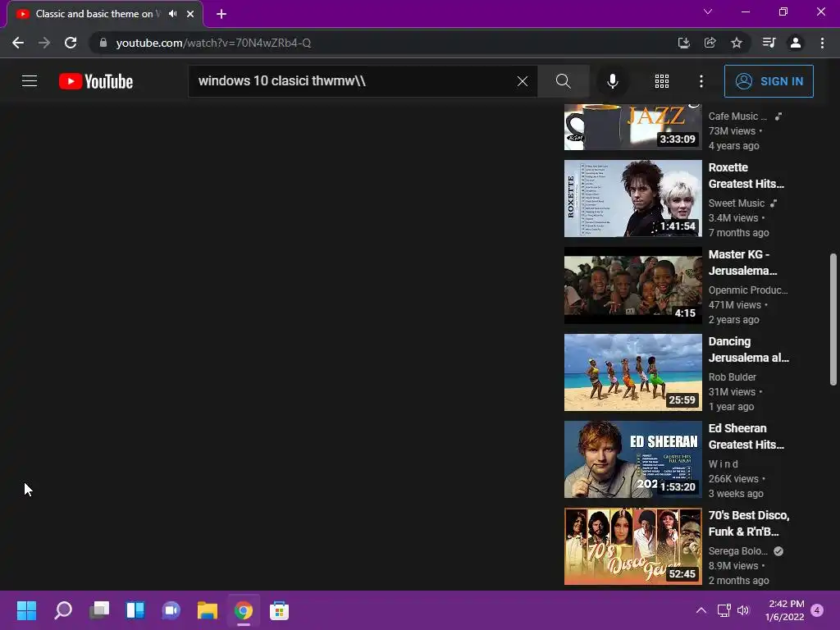The height and width of the screenshot is (630, 840).
Task: Open Dancing Jerusalema beach thumbnail
Action: [x=632, y=372]
